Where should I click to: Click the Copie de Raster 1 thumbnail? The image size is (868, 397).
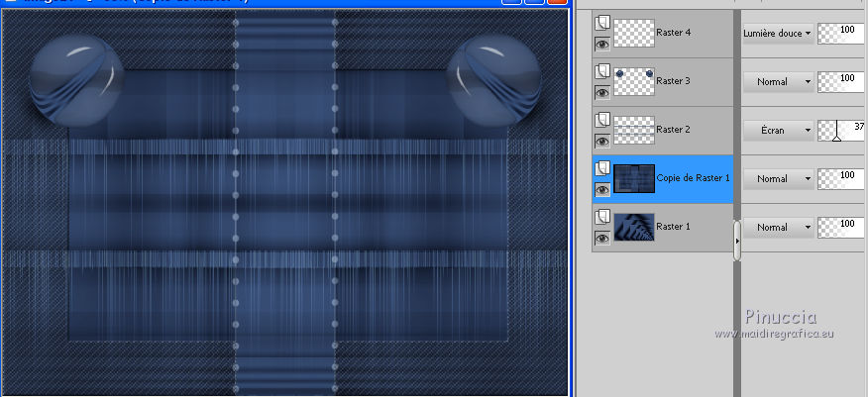634,178
